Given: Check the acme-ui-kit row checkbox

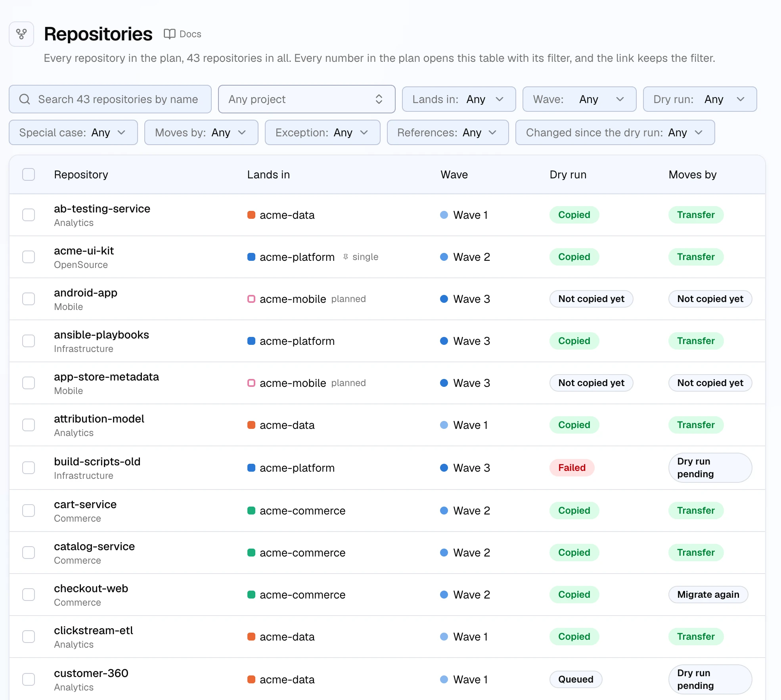Looking at the screenshot, I should point(29,257).
